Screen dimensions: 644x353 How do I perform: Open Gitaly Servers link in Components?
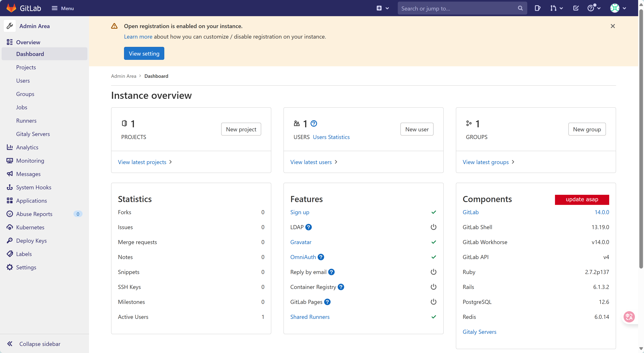pyautogui.click(x=479, y=332)
